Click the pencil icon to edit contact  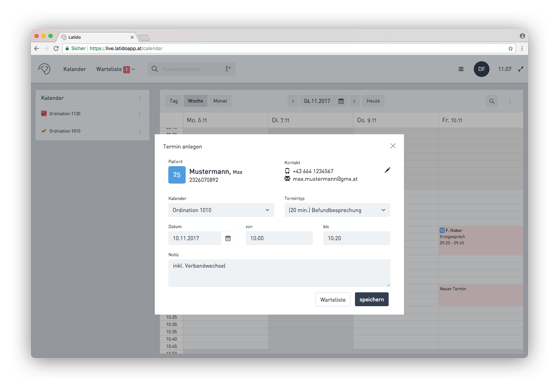pyautogui.click(x=387, y=170)
